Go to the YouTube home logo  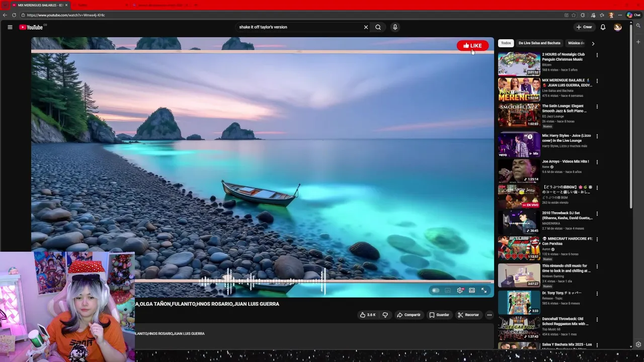tap(31, 27)
